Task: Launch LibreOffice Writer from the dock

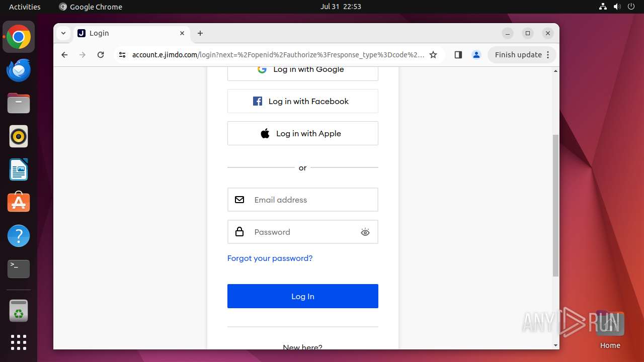Action: [19, 169]
